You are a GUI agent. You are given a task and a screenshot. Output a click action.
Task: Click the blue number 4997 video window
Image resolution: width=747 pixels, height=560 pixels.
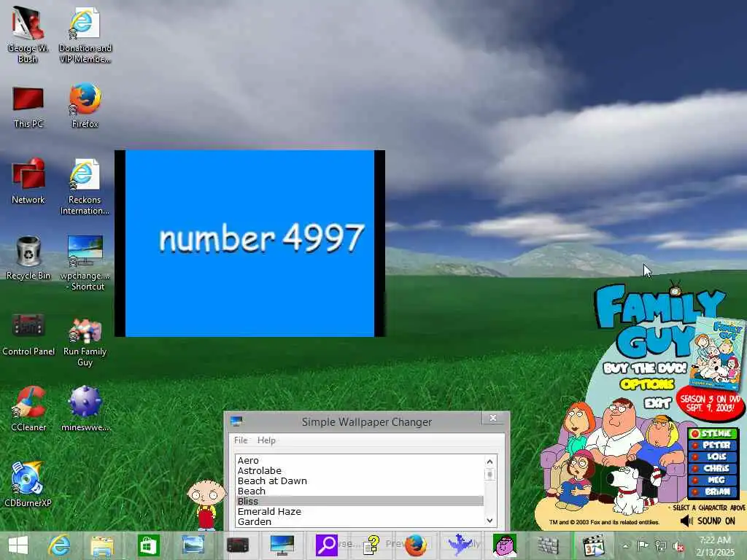249,244
